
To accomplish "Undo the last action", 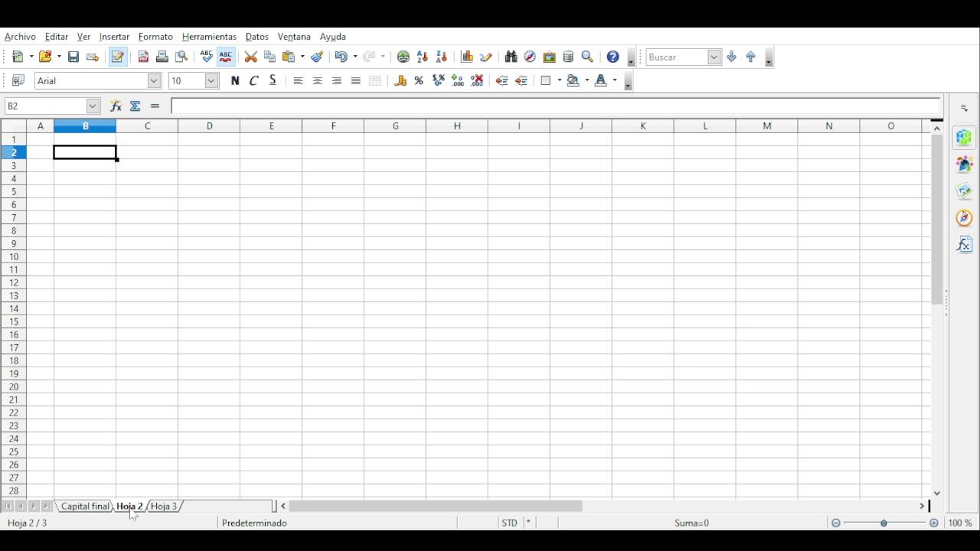I will [341, 57].
